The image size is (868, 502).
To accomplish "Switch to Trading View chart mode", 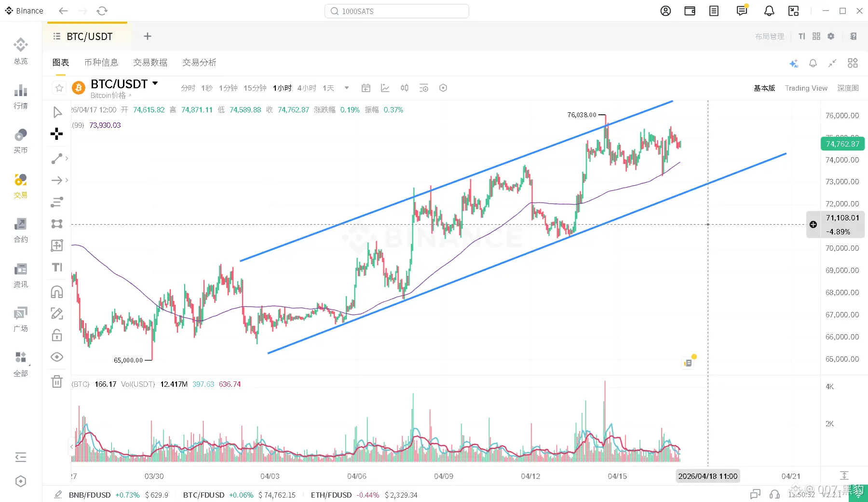I will point(806,88).
